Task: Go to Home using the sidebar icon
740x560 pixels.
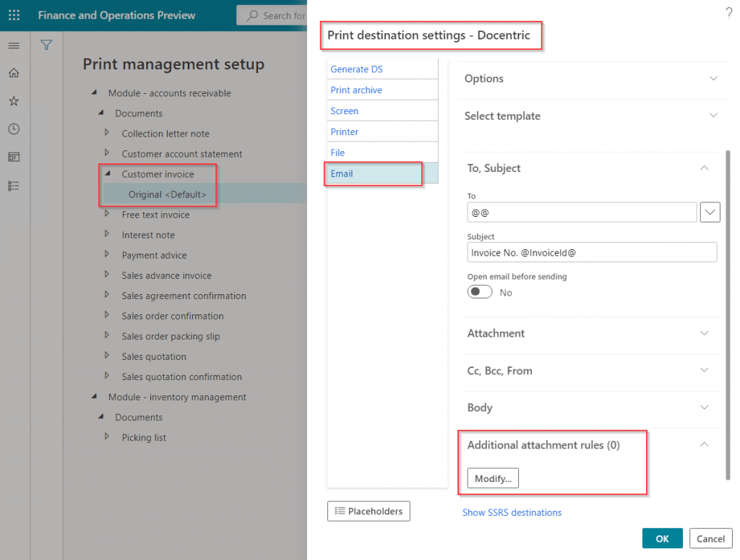Action: coord(13,73)
